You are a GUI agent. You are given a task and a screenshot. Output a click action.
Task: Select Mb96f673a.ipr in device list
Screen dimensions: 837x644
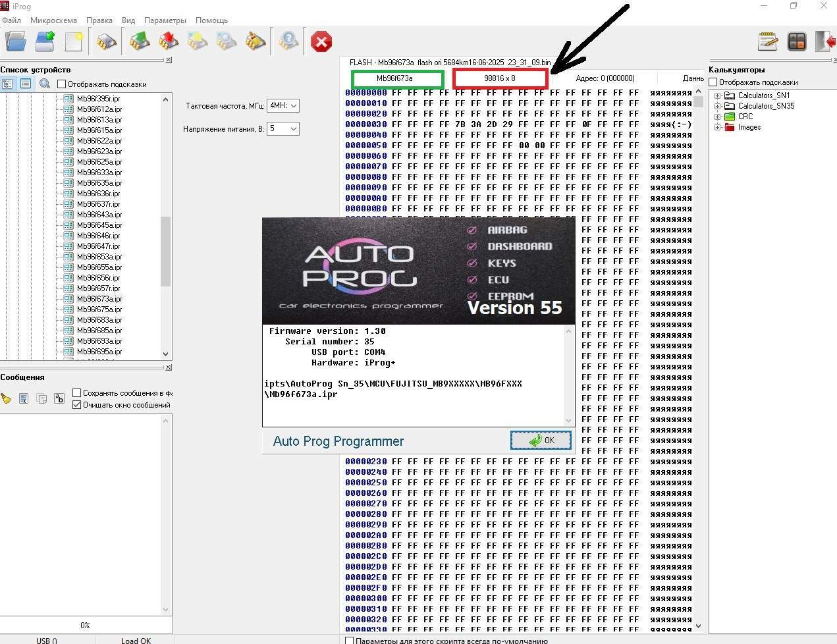click(99, 299)
